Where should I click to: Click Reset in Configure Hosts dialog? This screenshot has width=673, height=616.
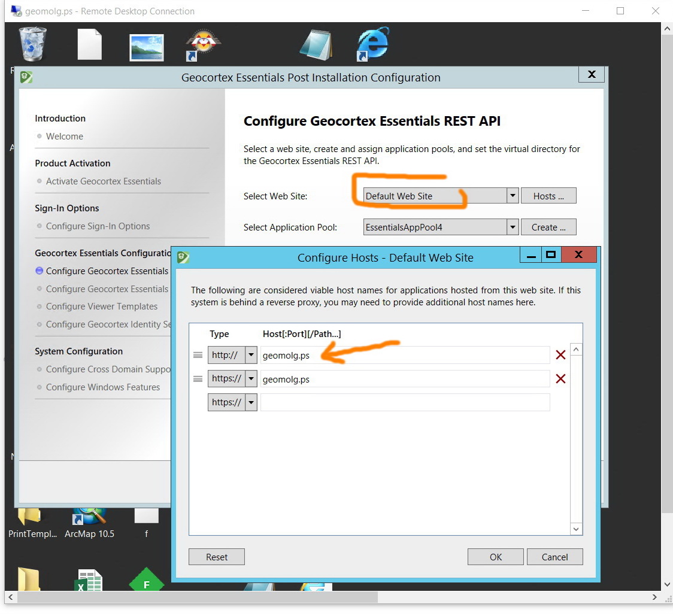[216, 557]
